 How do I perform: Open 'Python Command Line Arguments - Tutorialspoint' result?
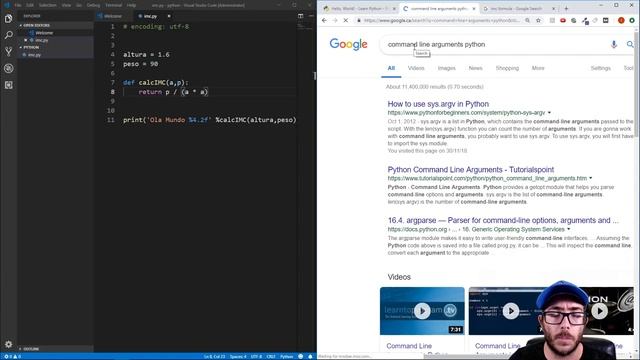pos(471,169)
